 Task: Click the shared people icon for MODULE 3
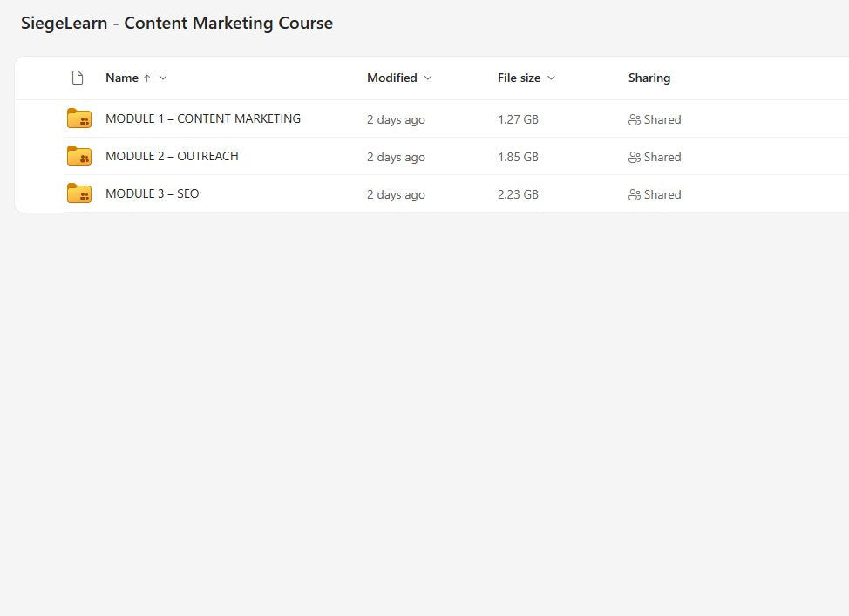pos(634,194)
